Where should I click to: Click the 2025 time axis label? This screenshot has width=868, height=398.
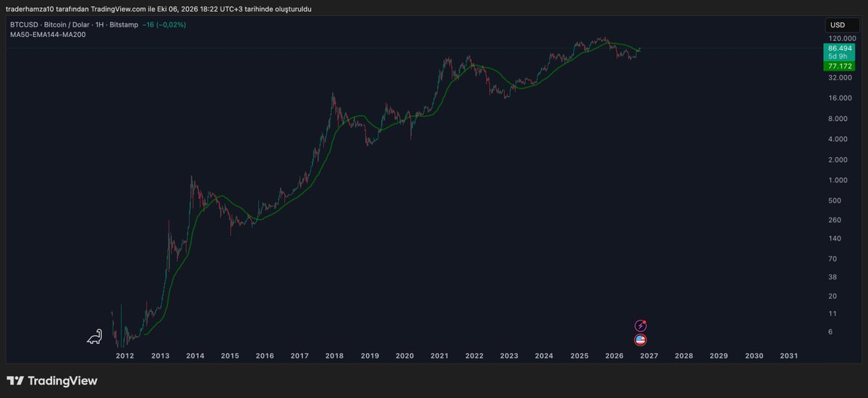click(x=579, y=356)
